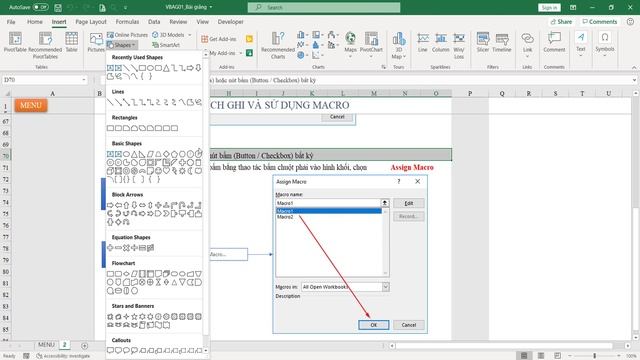Click the orange MENU button
The width and height of the screenshot is (640, 360).
click(31, 105)
